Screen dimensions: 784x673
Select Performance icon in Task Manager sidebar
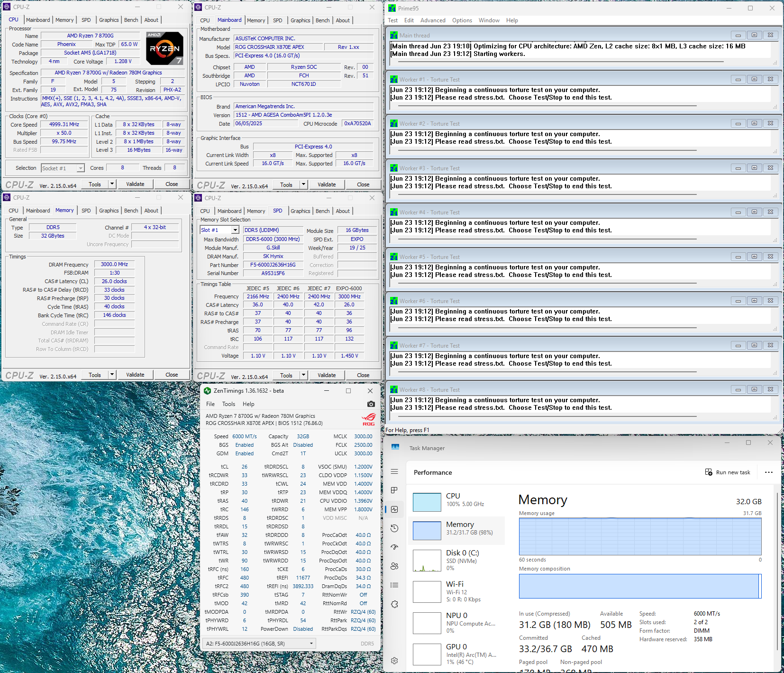(x=394, y=509)
